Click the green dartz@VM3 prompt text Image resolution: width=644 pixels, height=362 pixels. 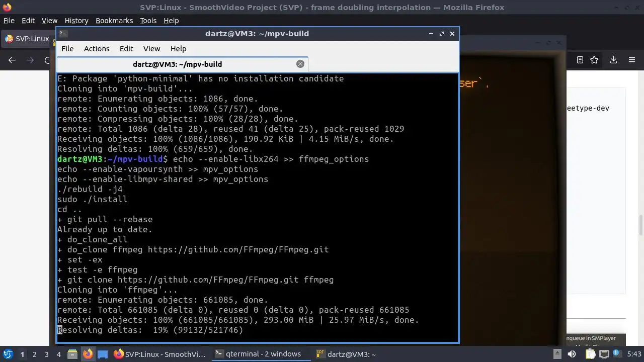[80, 159]
